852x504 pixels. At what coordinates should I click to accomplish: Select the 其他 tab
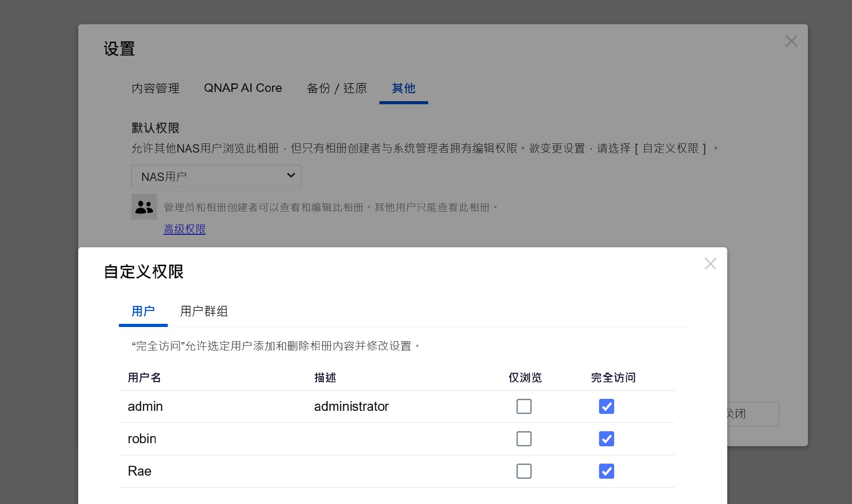403,89
